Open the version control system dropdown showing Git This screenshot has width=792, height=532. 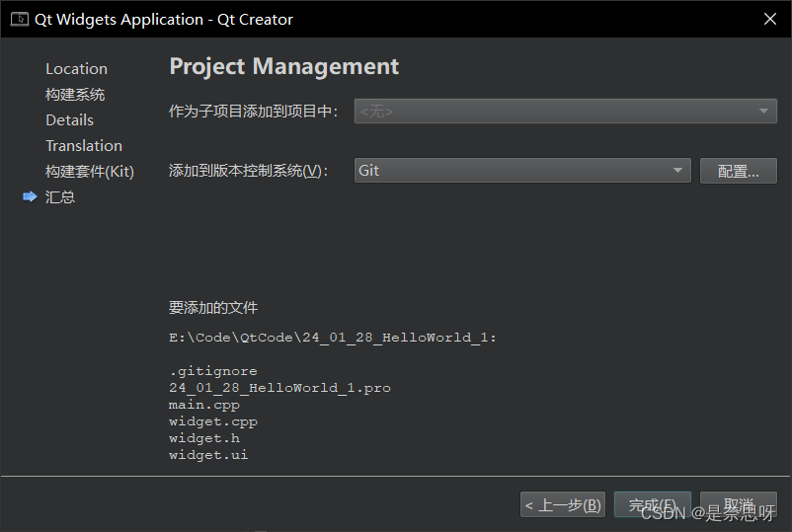pyautogui.click(x=522, y=171)
